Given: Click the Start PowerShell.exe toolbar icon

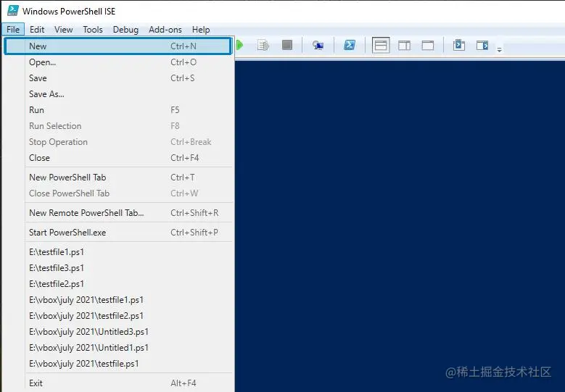Looking at the screenshot, I should click(350, 45).
